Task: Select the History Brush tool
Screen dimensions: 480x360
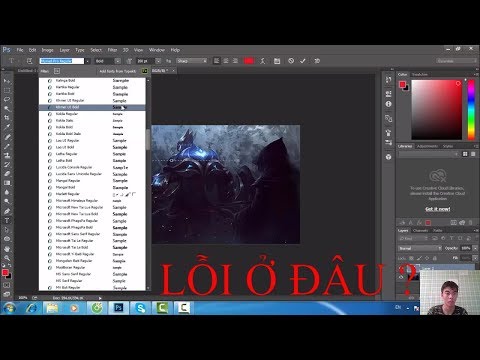Action: [x=7, y=164]
